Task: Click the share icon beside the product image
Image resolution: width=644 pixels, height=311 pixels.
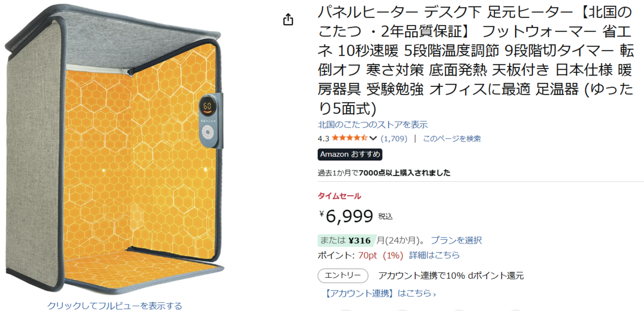Action: point(288,20)
